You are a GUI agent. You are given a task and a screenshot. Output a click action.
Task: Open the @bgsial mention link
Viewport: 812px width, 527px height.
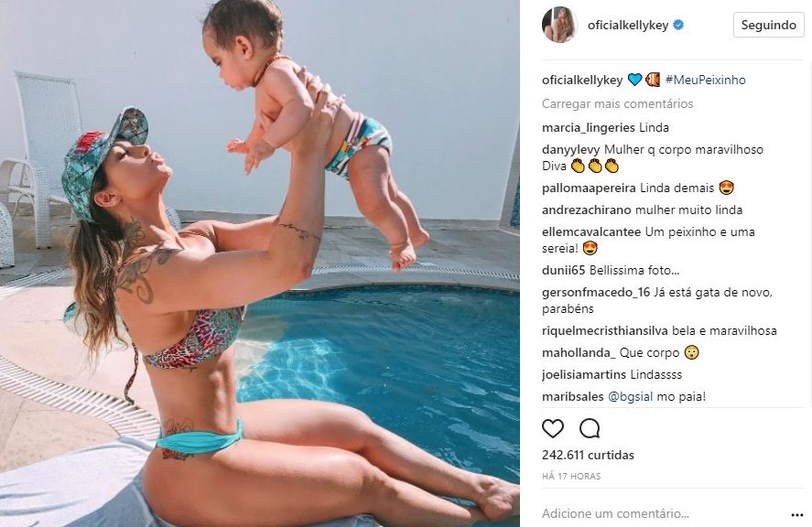coord(630,397)
